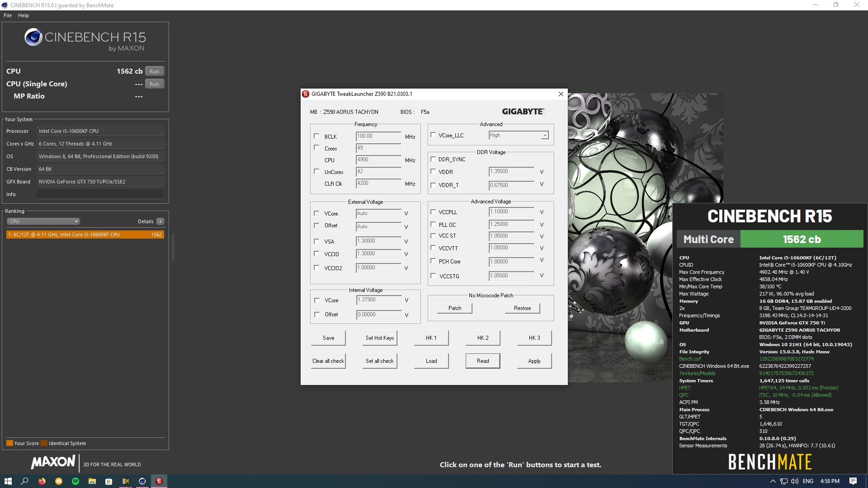Click the Load button

pyautogui.click(x=431, y=361)
